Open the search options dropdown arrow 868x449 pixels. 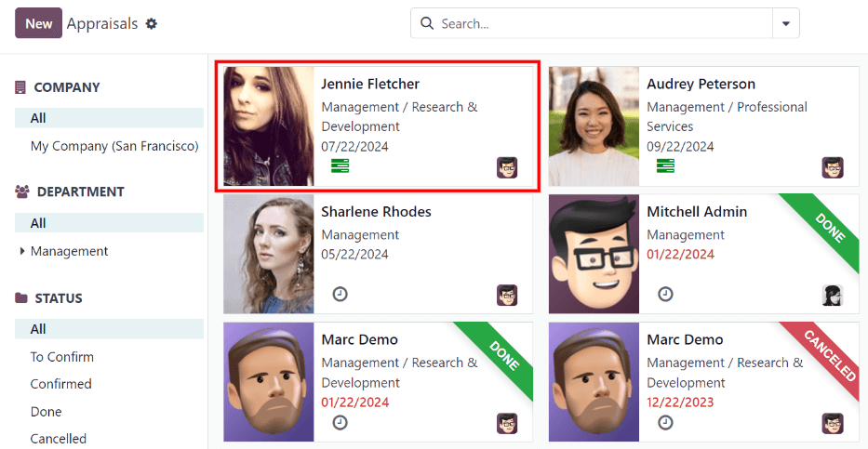(786, 23)
